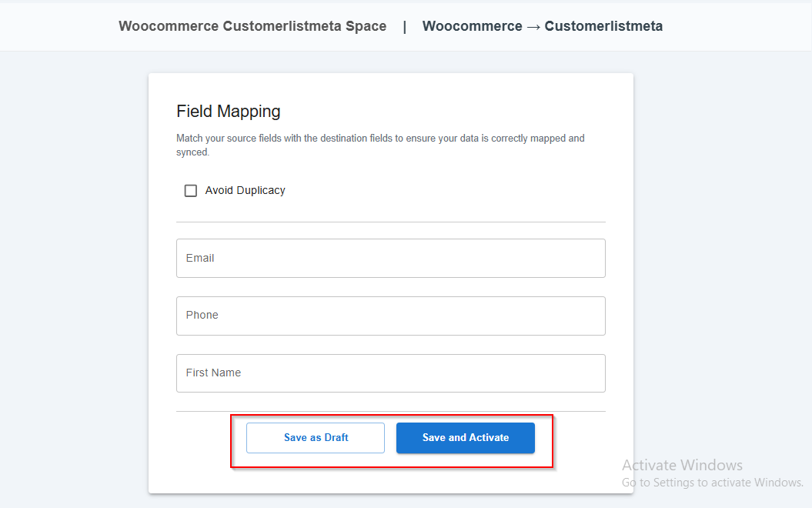Click the arrow between Woocommerce and Customerlistmeta
812x508 pixels.
[x=533, y=26]
